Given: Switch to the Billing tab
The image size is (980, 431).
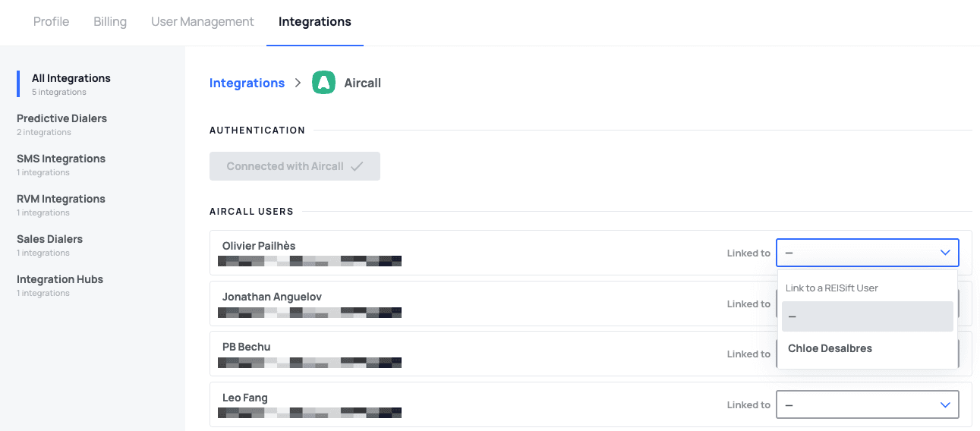Looking at the screenshot, I should click(110, 21).
